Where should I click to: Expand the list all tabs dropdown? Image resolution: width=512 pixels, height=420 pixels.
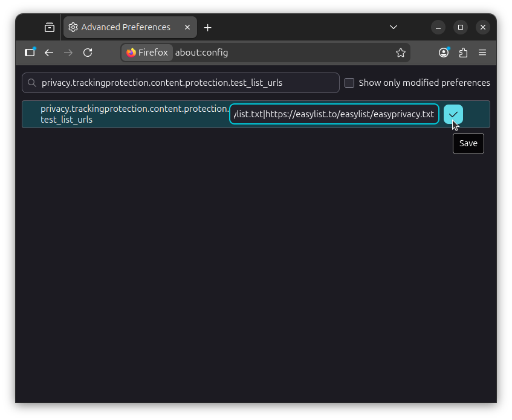tap(394, 27)
